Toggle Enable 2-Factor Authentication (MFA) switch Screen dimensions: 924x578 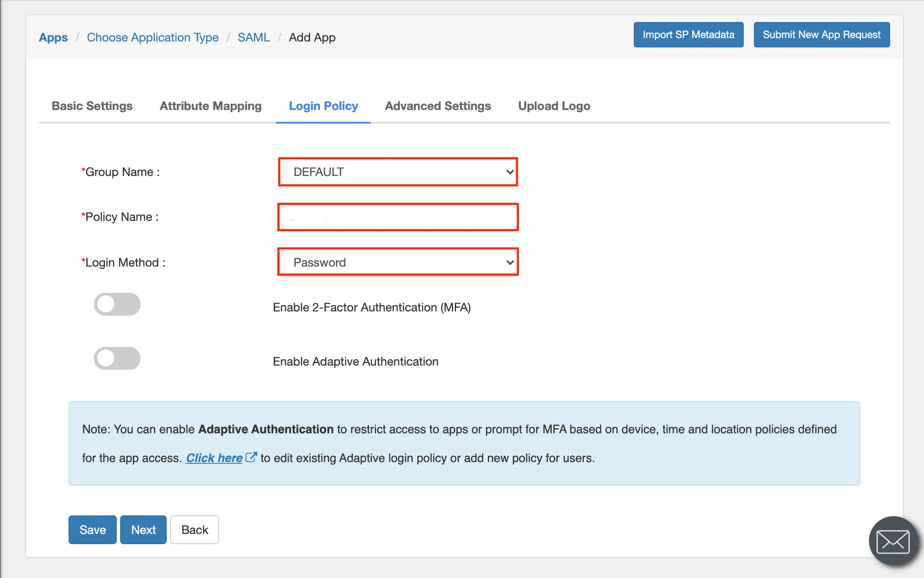[x=117, y=304]
